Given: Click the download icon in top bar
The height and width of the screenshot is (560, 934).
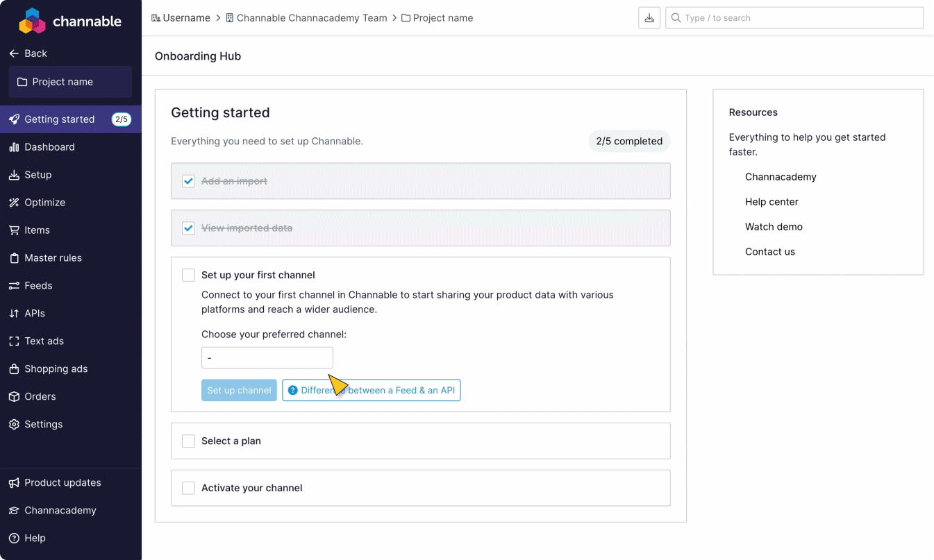Looking at the screenshot, I should tap(649, 18).
